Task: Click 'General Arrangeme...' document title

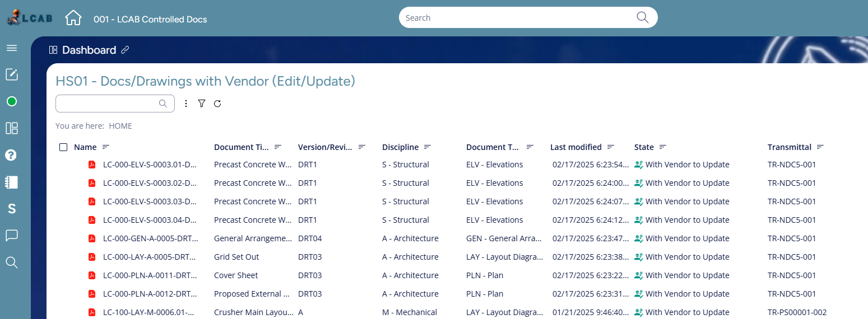Action: point(253,238)
